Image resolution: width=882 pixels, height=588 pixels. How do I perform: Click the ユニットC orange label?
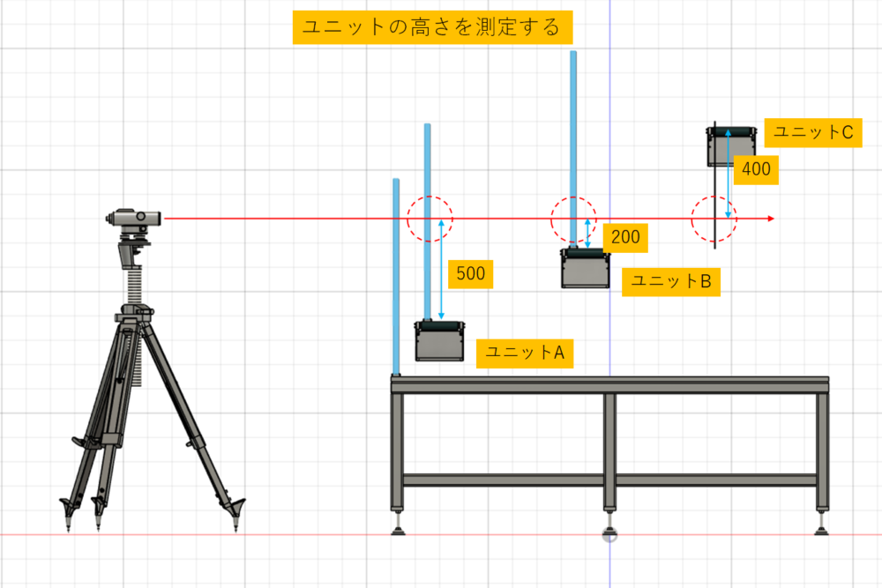point(812,132)
